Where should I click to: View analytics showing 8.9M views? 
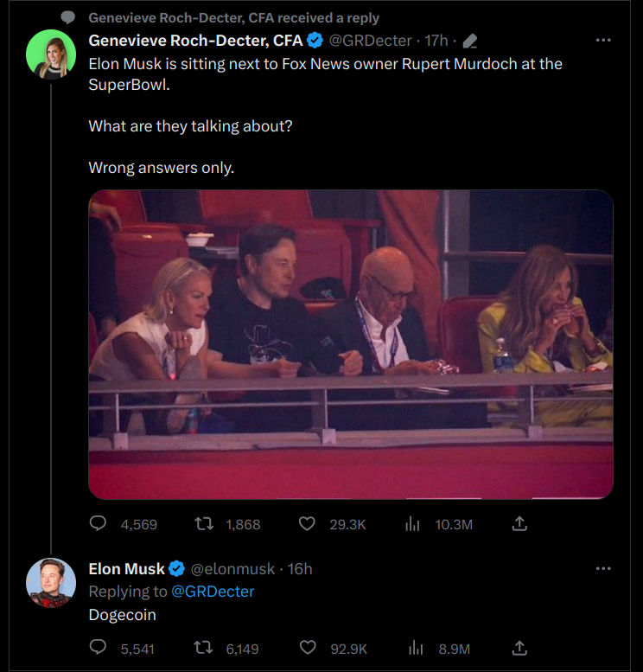[415, 648]
